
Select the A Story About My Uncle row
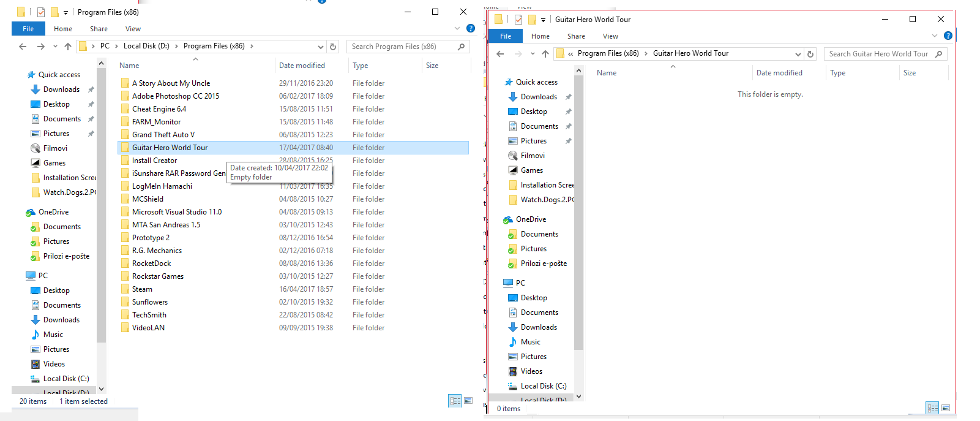click(x=293, y=83)
